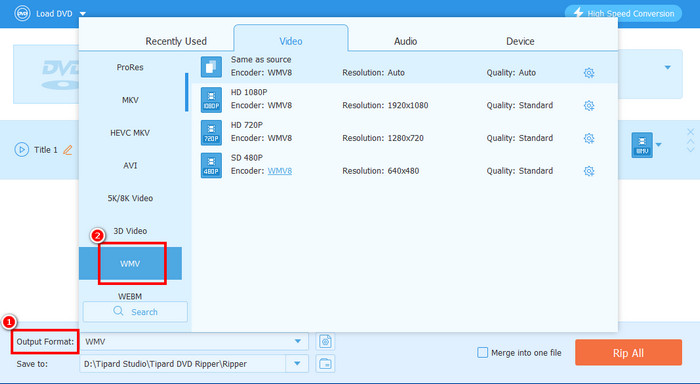This screenshot has height=384, width=700.
Task: Click the WMV output format icon for Title 1
Action: [642, 145]
